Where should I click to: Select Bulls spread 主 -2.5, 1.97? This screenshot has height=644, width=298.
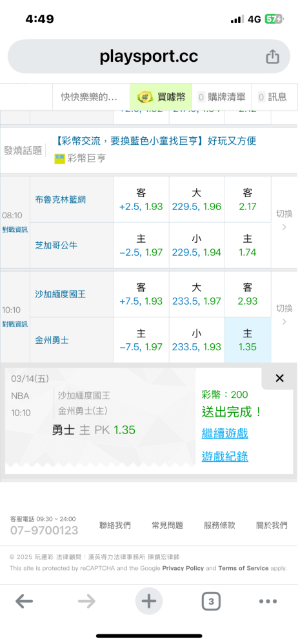pyautogui.click(x=141, y=245)
